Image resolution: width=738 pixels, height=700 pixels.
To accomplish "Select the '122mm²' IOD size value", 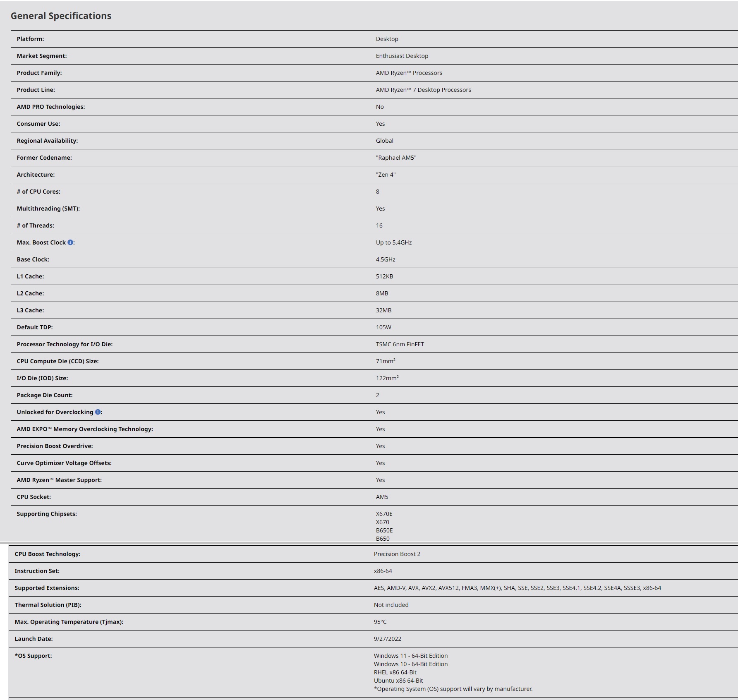I will click(x=387, y=378).
